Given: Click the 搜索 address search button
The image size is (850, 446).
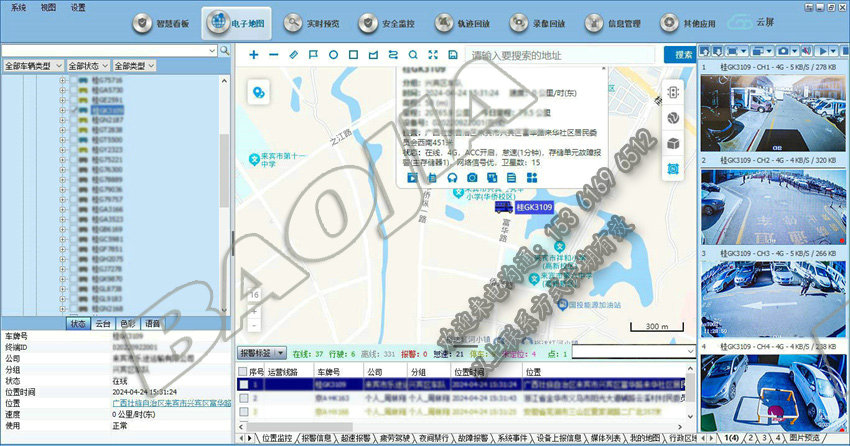Looking at the screenshot, I should click(x=683, y=54).
